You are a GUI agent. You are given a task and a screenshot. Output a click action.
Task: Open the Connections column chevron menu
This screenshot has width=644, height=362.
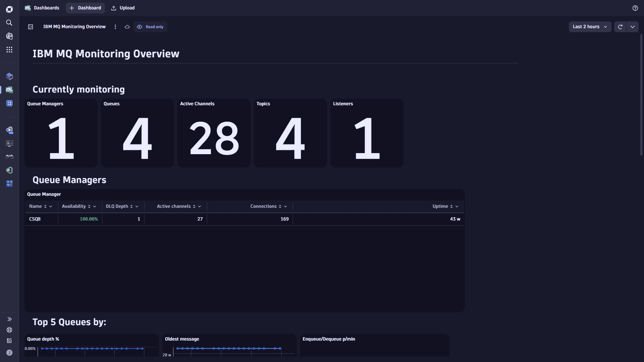[285, 206]
